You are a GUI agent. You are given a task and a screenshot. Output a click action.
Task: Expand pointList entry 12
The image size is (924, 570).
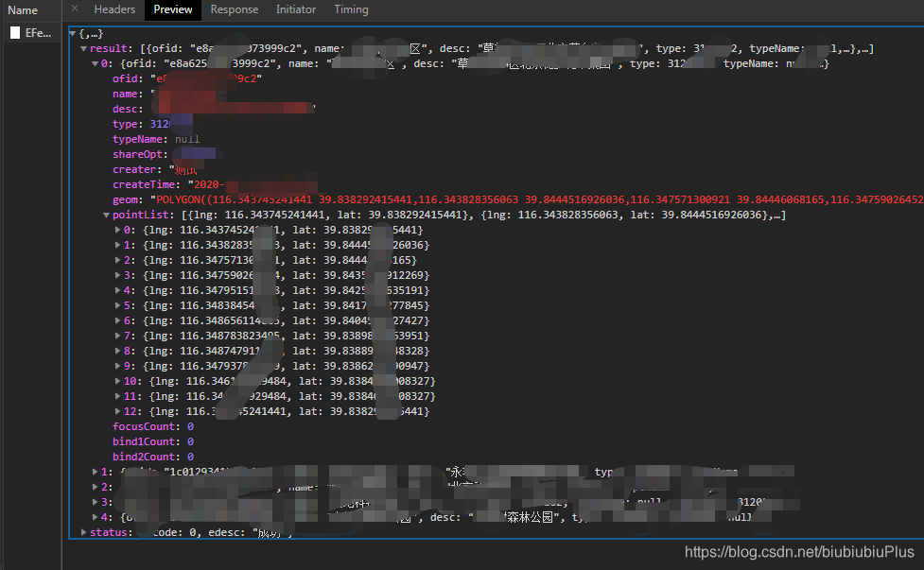[117, 411]
